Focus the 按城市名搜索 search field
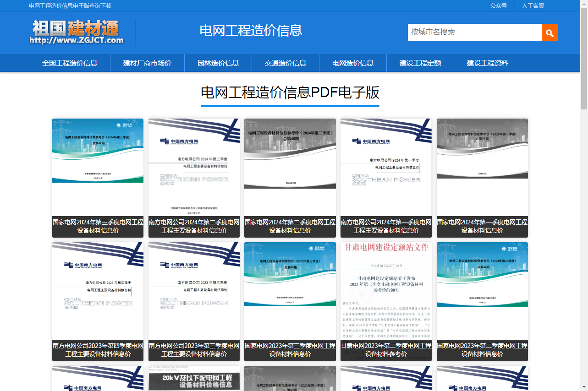The image size is (588, 391). coord(475,32)
